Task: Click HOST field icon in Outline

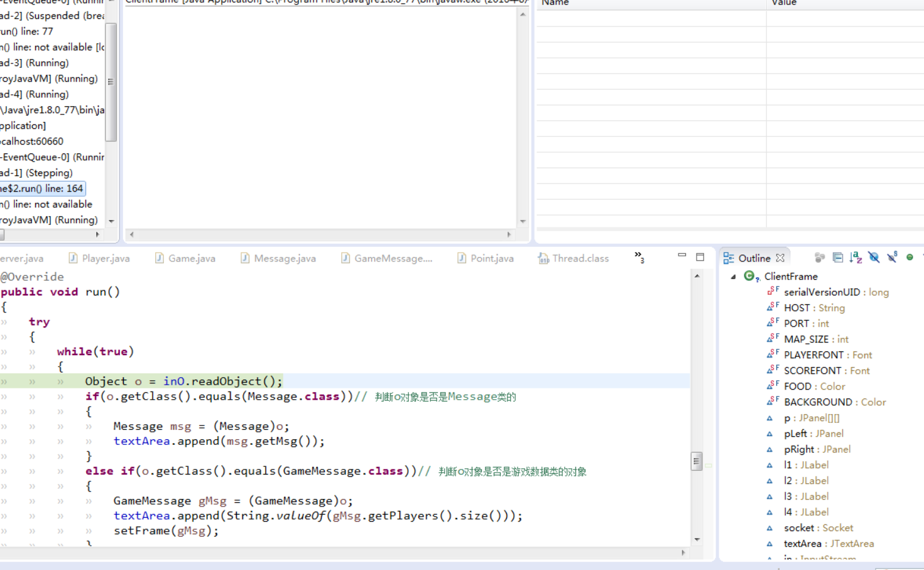Action: [773, 307]
